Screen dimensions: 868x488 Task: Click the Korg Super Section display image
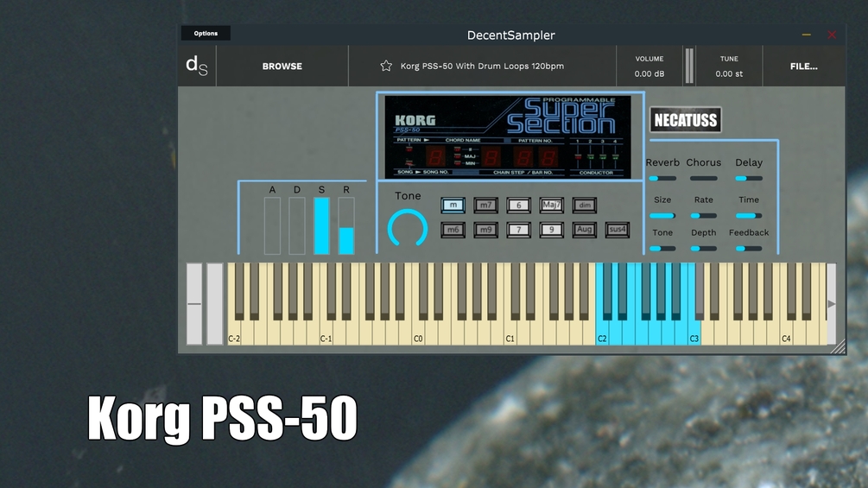click(508, 137)
